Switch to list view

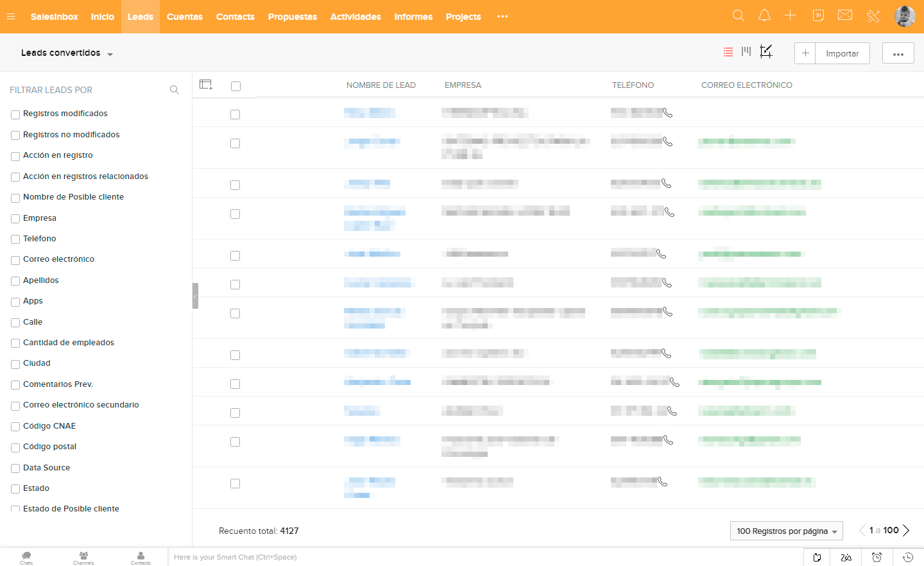click(x=728, y=53)
